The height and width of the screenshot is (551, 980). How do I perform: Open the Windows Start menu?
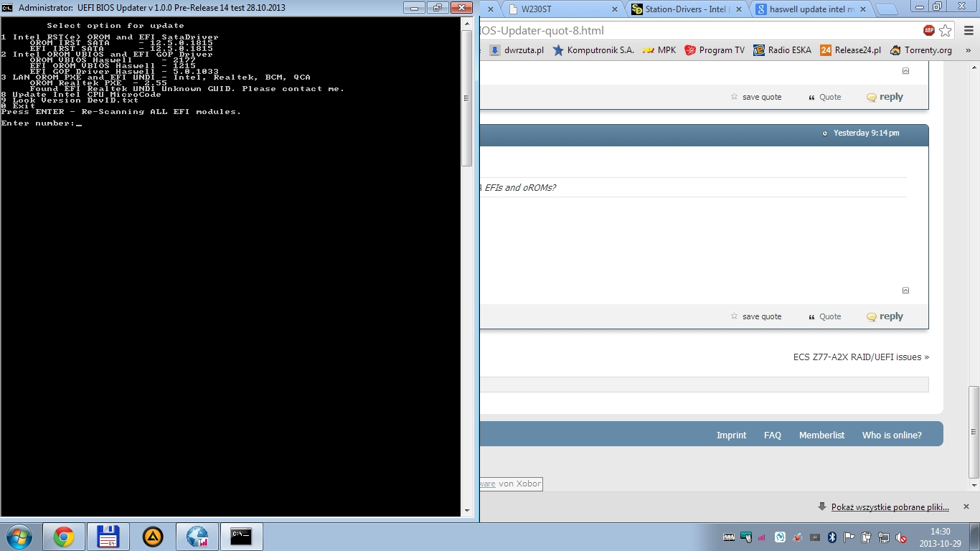coord(17,537)
